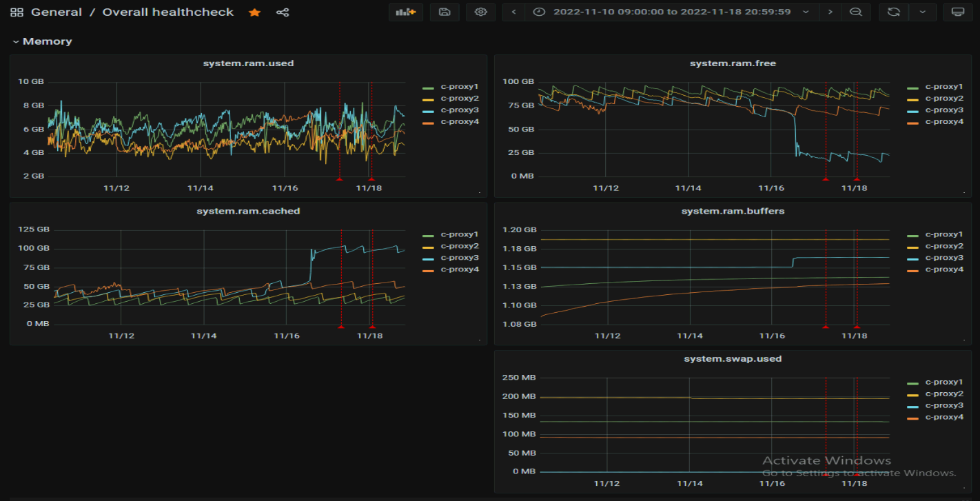Toggle c-proxy3 series in system.ram.used legend
Viewport: 980px width, 501px height.
point(459,110)
